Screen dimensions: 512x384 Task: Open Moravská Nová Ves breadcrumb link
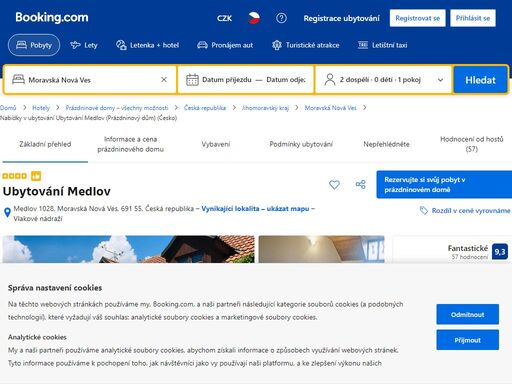[330, 108]
